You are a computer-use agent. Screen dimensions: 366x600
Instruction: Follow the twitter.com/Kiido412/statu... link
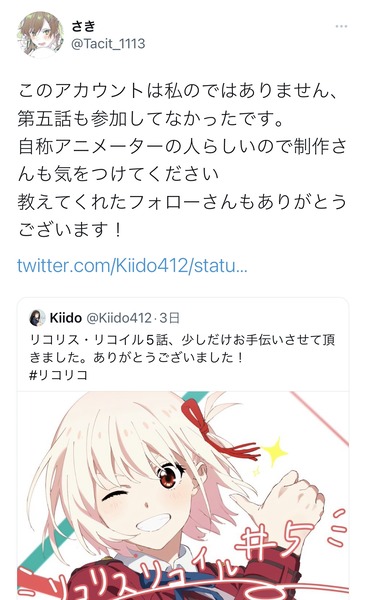(132, 265)
